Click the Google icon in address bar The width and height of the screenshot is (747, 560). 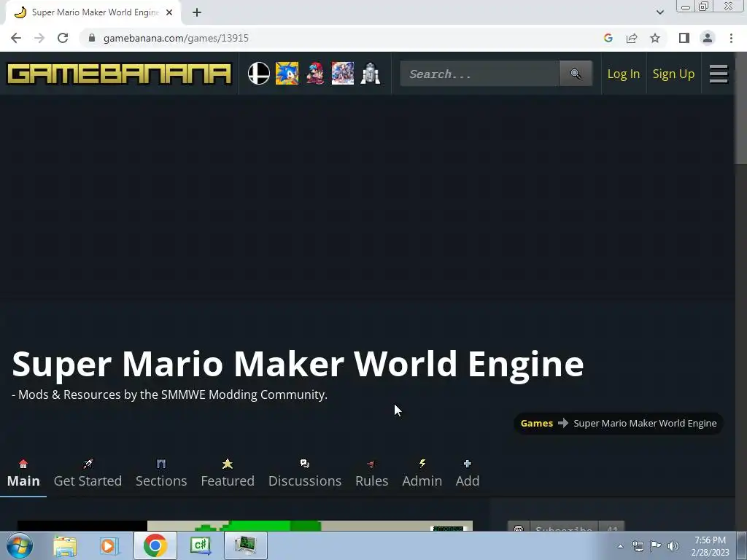(608, 38)
